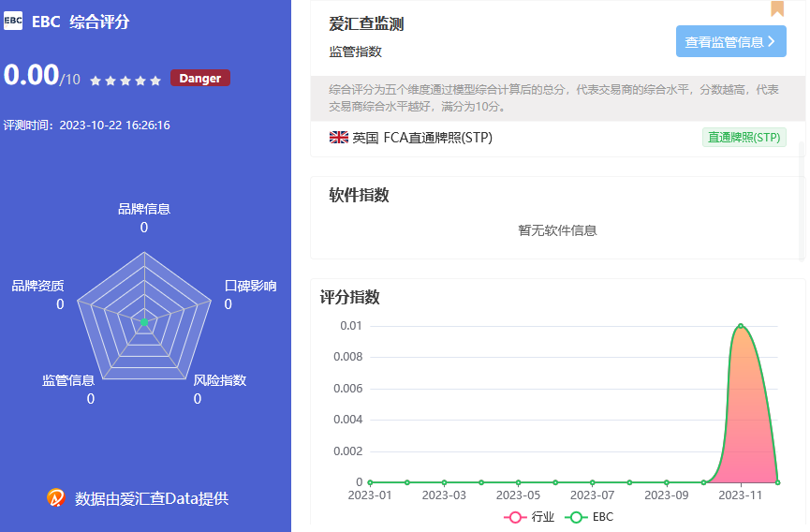Viewport: 810px width, 532px height.
Task: Click the 风险指数 radar label
Action: click(219, 380)
